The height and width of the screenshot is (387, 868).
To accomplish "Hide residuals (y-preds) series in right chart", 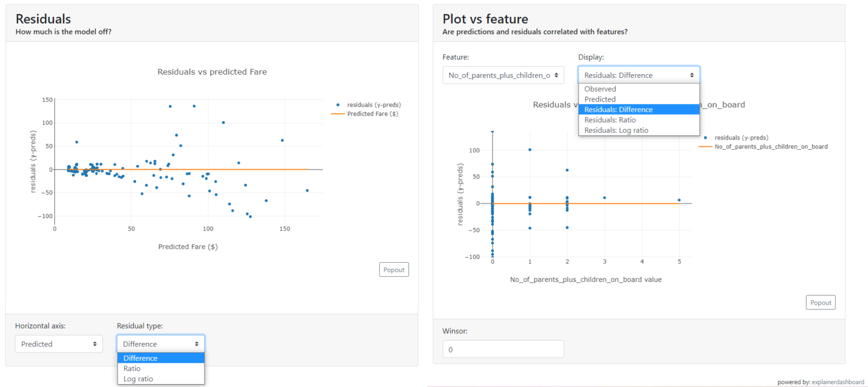I will (741, 137).
